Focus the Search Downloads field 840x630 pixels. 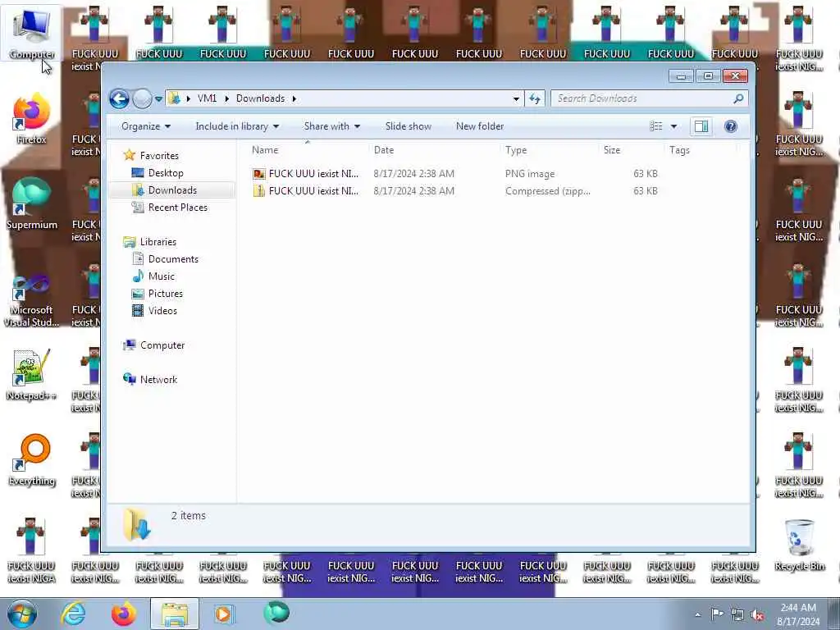[x=649, y=98]
